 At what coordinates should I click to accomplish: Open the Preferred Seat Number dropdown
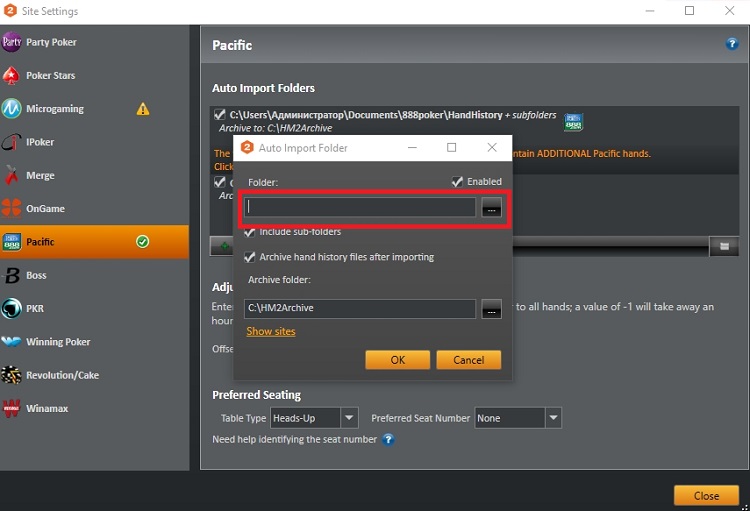[553, 418]
